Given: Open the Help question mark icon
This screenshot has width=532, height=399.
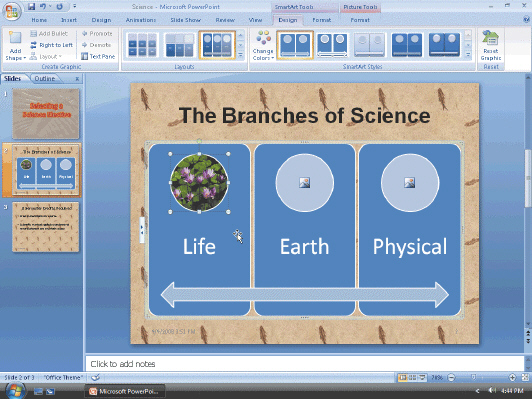Looking at the screenshot, I should [527, 20].
